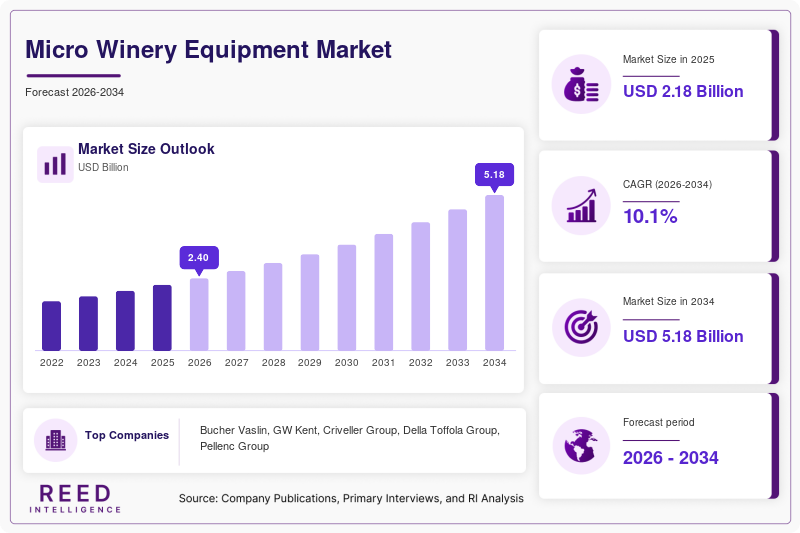Click the money bag icon beside Market Size in 2025

[x=581, y=84]
